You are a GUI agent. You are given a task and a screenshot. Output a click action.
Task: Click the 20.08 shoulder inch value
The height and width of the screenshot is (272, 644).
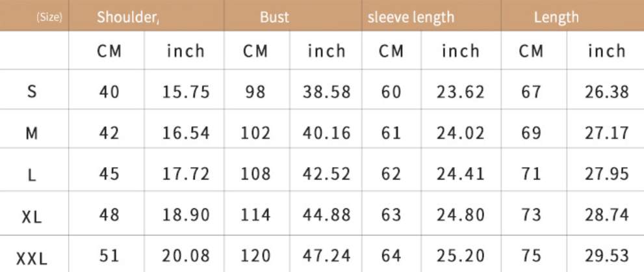(x=186, y=256)
